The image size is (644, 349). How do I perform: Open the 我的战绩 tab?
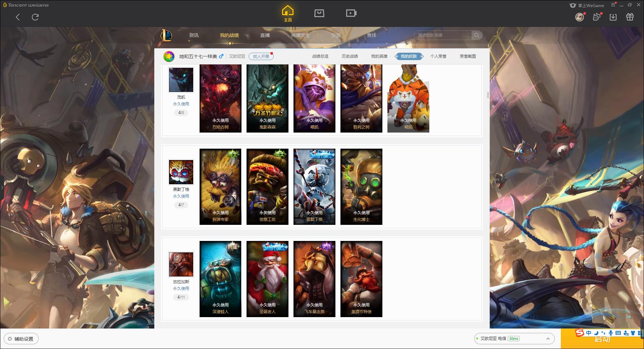coord(229,35)
